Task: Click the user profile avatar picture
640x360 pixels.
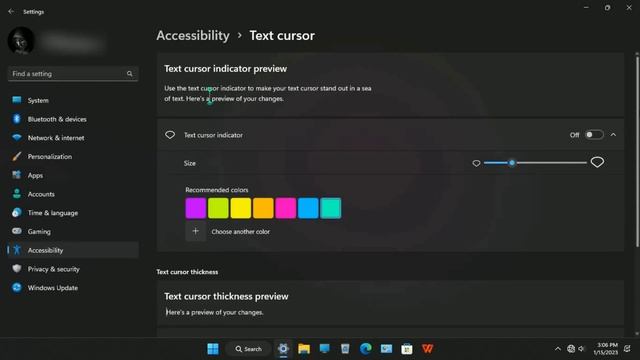Action: (x=21, y=41)
